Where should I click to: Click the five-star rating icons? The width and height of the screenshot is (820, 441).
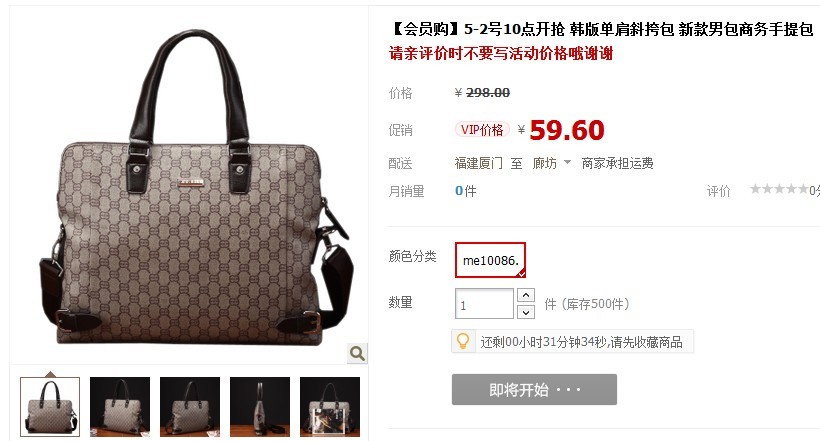(x=779, y=189)
